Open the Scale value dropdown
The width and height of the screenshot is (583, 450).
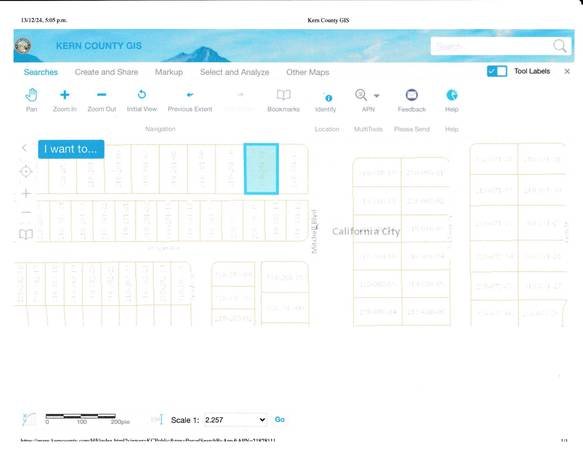235,420
